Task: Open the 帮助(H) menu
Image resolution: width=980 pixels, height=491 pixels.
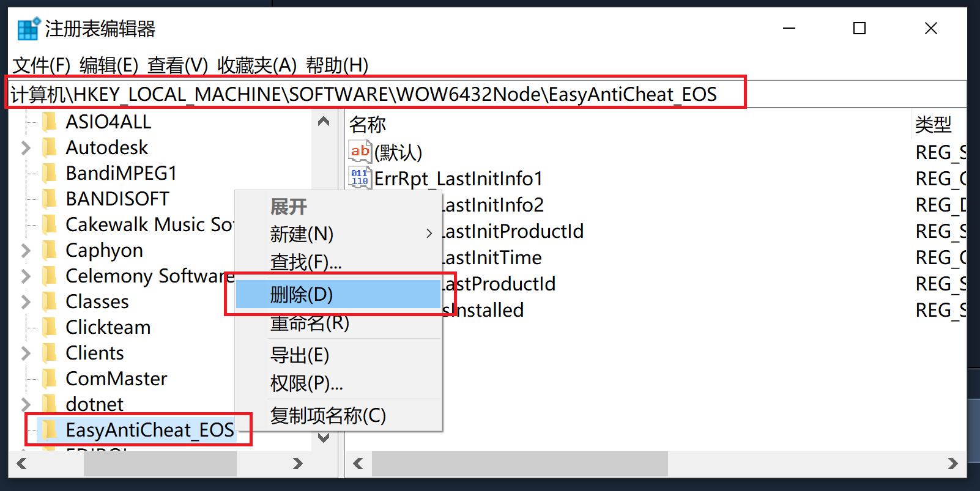Action: [337, 65]
